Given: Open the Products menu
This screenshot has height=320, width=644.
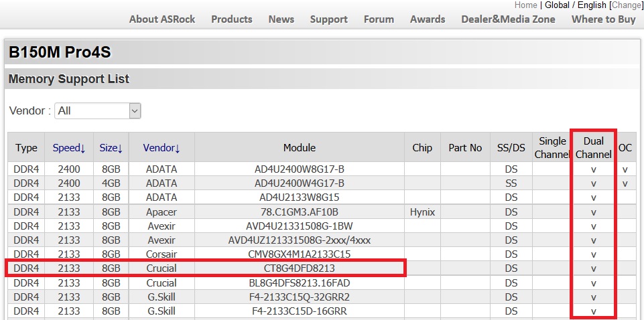Looking at the screenshot, I should click(x=232, y=19).
